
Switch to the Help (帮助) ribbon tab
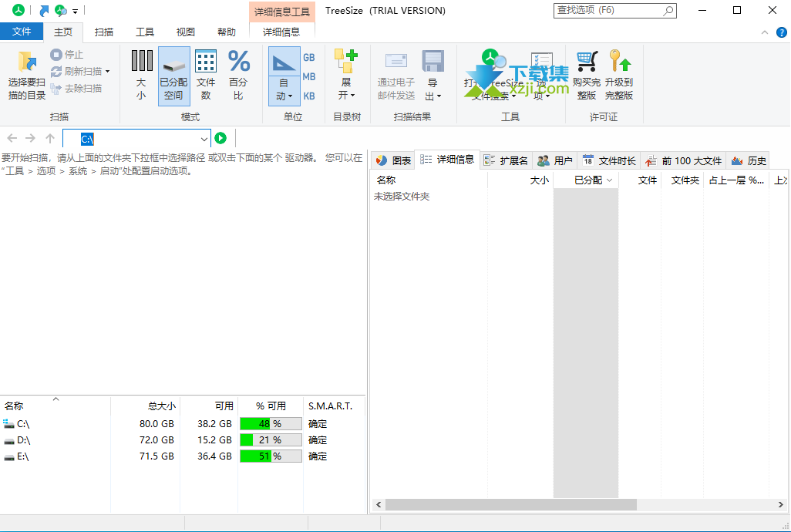coord(227,32)
